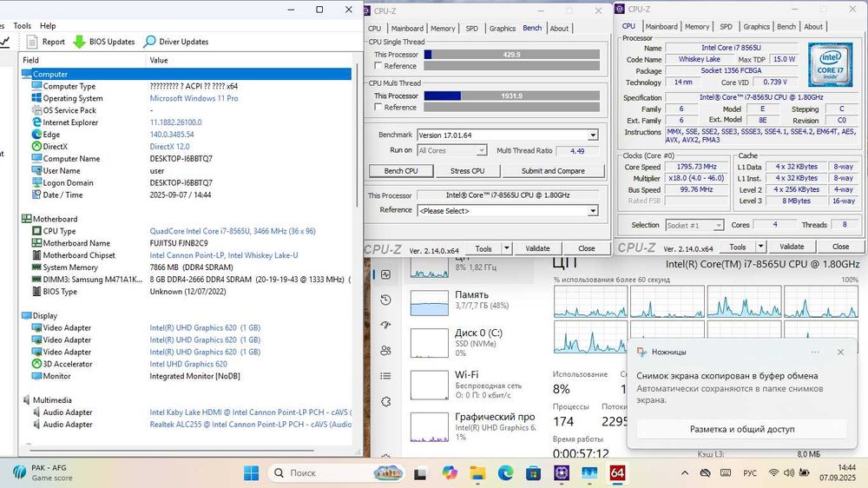The image size is (868, 488).
Task: Open the touch keyboard icon in system tray
Action: point(726,473)
